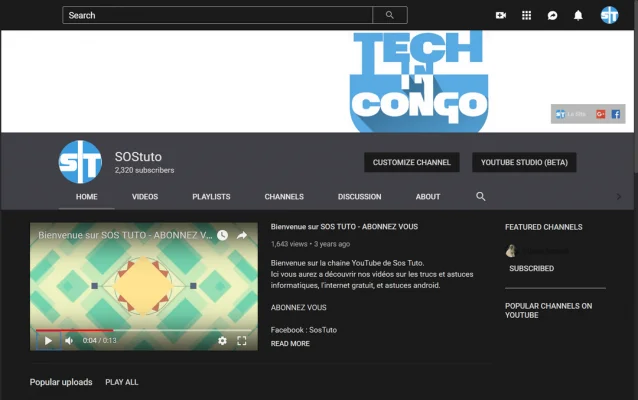Click the channel search magnifier icon
Screen dimensions: 638x400
coord(481,197)
